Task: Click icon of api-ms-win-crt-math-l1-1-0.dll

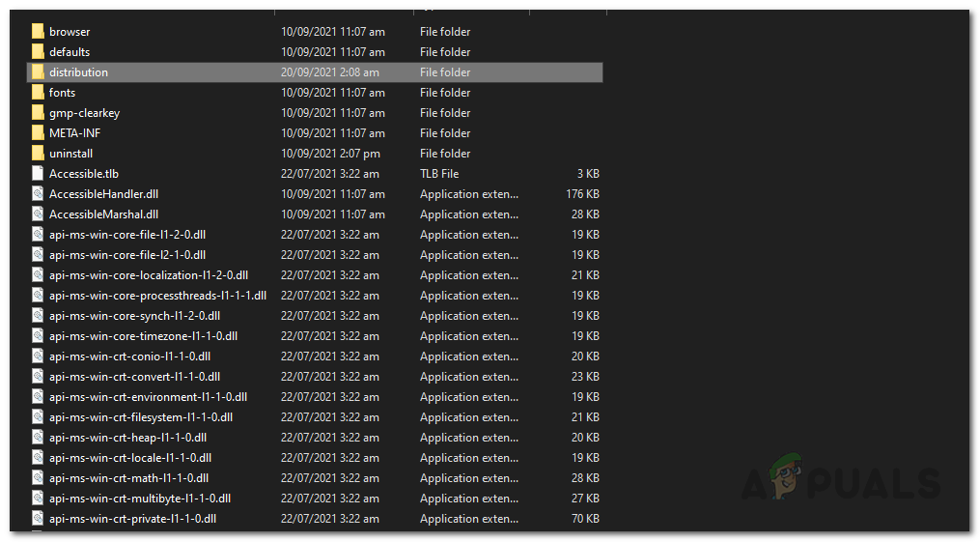Action: click(x=38, y=478)
